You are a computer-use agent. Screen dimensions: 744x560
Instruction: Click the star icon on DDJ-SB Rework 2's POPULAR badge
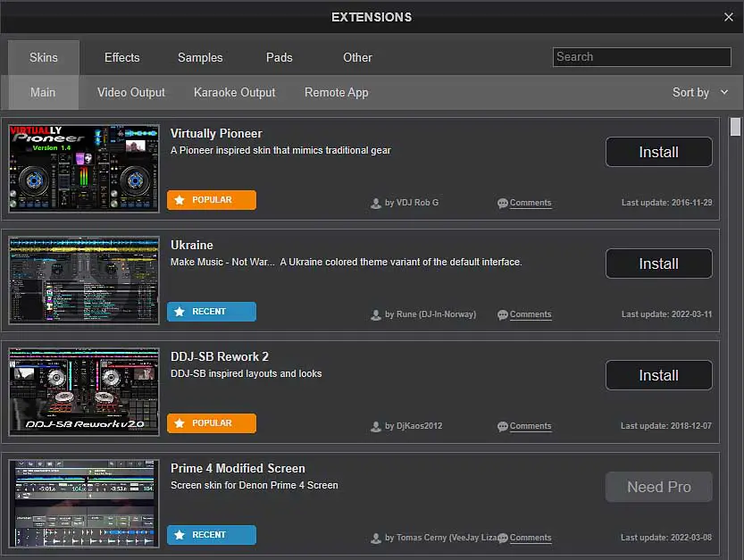coord(180,422)
